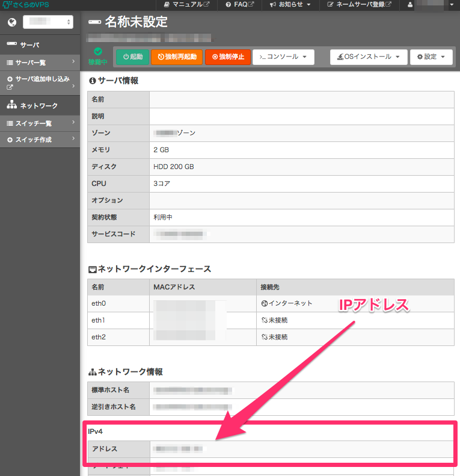The image size is (460, 476).
Task: Click the 未接続 icon in eth1 row
Action: pos(265,320)
